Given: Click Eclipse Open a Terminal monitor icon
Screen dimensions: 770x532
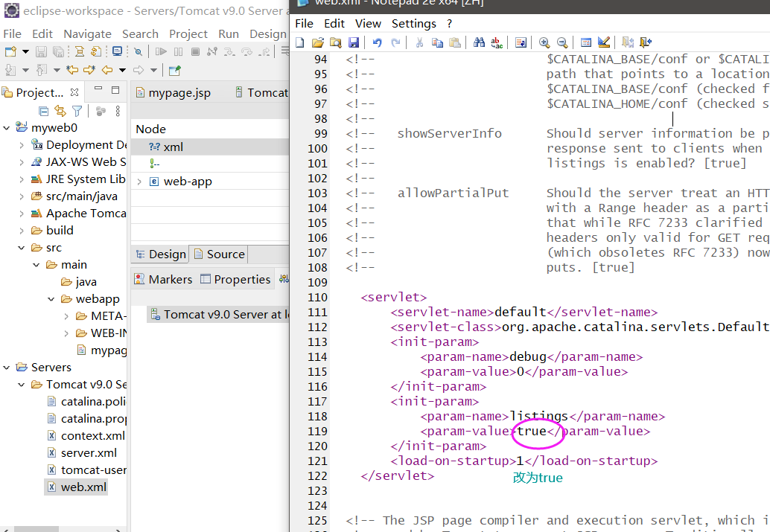Looking at the screenshot, I should pos(118,51).
